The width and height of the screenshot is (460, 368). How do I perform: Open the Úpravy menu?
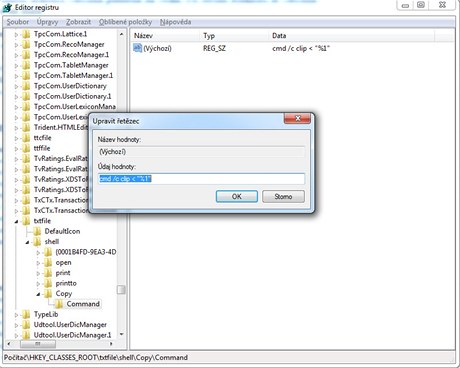[x=47, y=22]
